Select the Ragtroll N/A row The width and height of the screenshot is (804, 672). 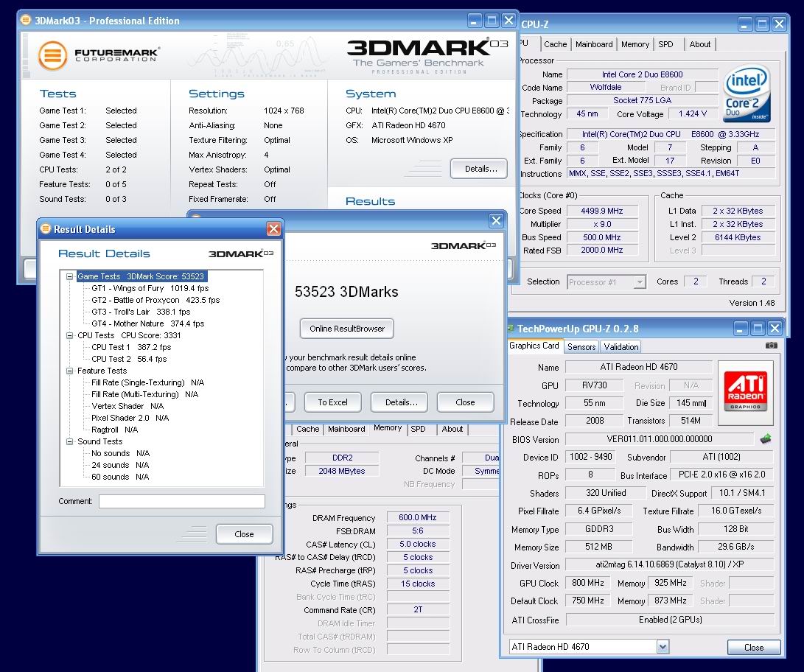pyautogui.click(x=114, y=430)
